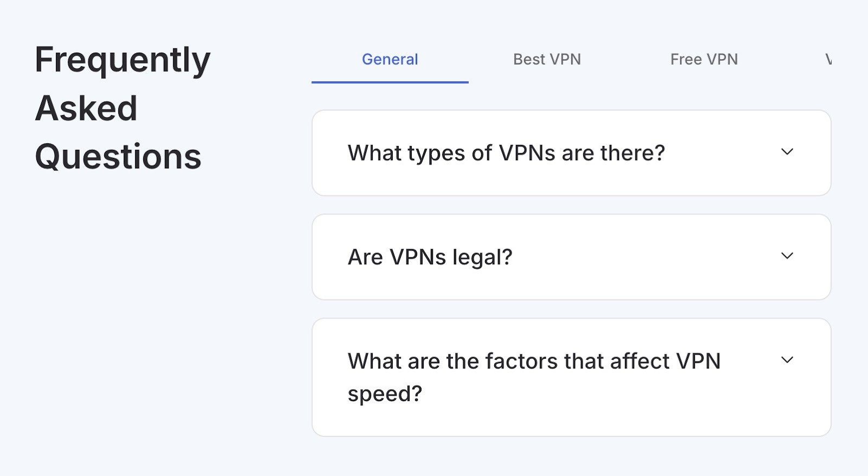The width and height of the screenshot is (868, 476).
Task: Reveal the answer about VPN legality
Action: (x=430, y=257)
